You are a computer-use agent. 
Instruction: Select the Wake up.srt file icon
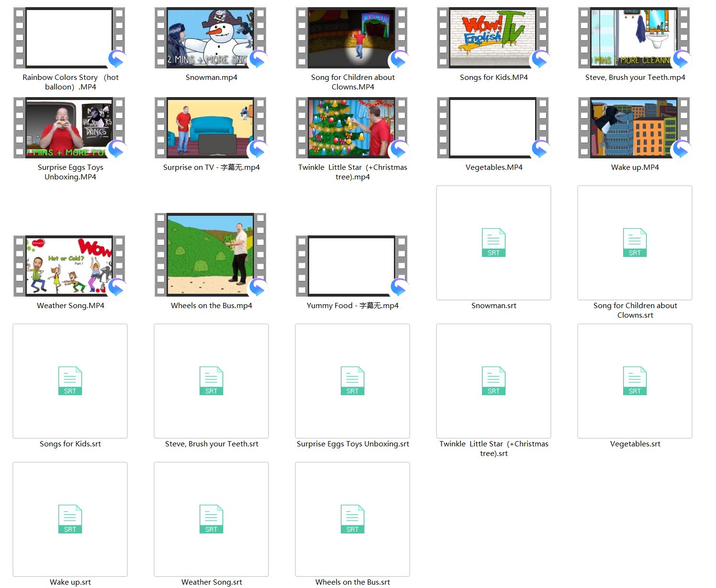tap(70, 519)
